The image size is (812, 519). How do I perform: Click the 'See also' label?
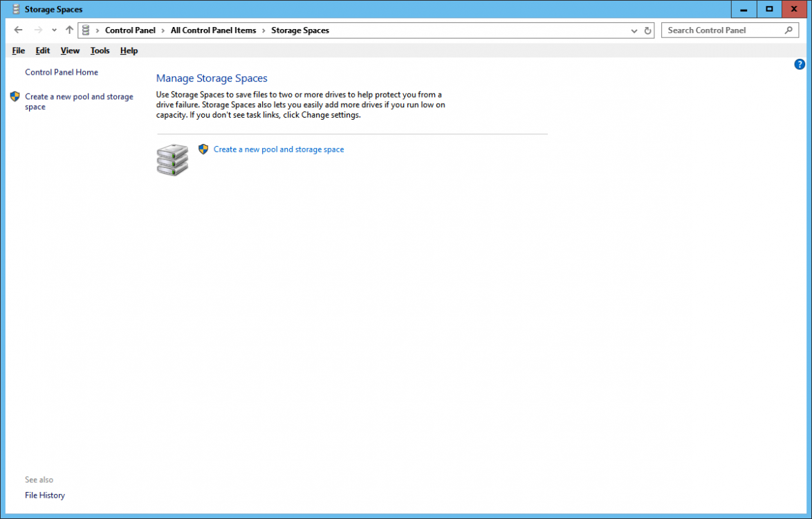tap(39, 480)
